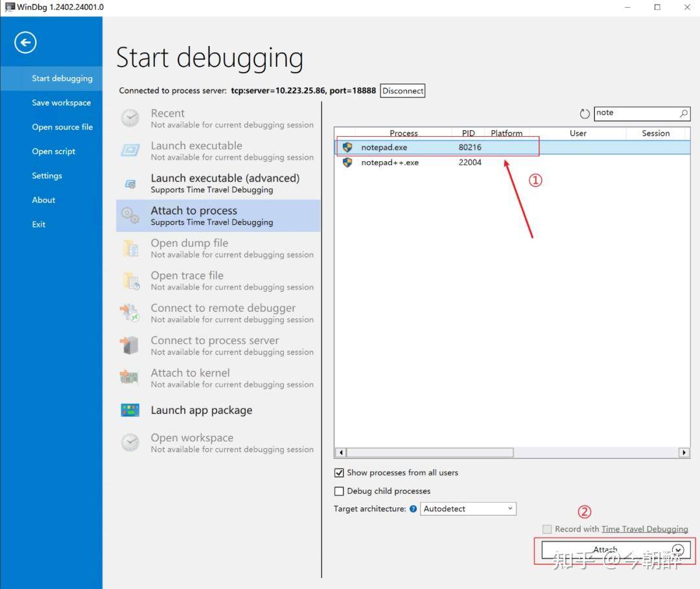Click the Recent clock icon

coord(130,118)
